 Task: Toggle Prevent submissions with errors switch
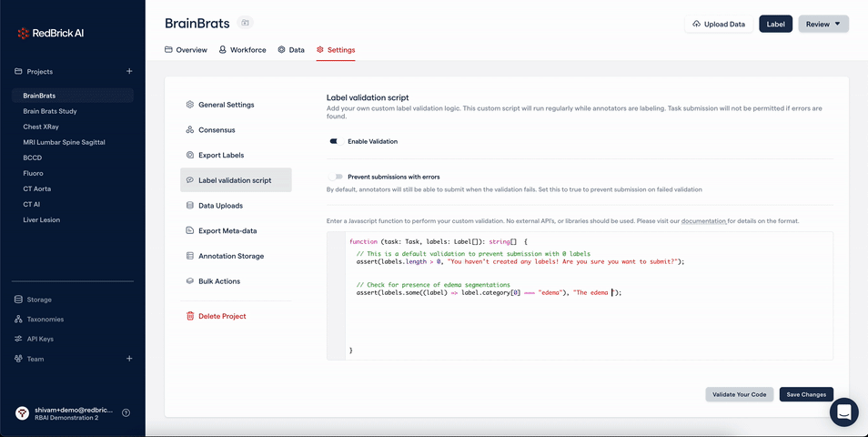[x=336, y=177]
